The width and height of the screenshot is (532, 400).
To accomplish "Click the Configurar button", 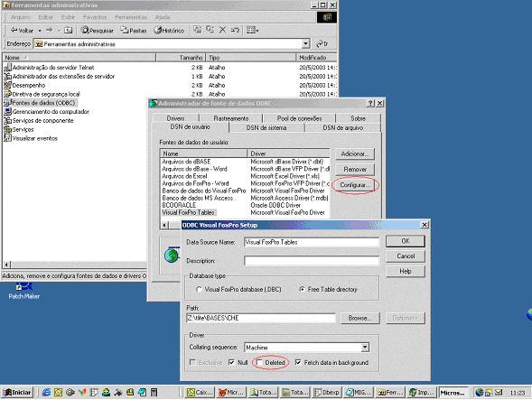I will pyautogui.click(x=355, y=185).
